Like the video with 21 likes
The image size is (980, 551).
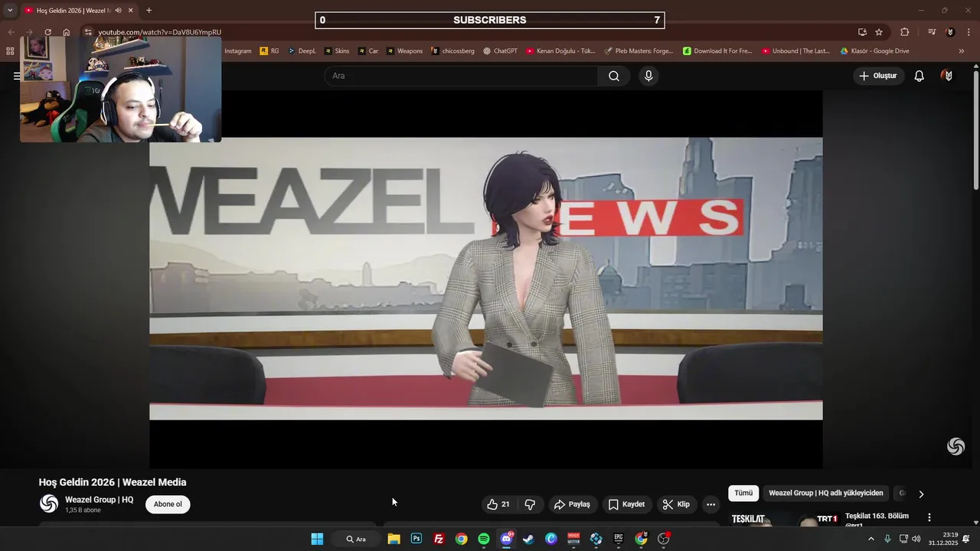point(498,504)
